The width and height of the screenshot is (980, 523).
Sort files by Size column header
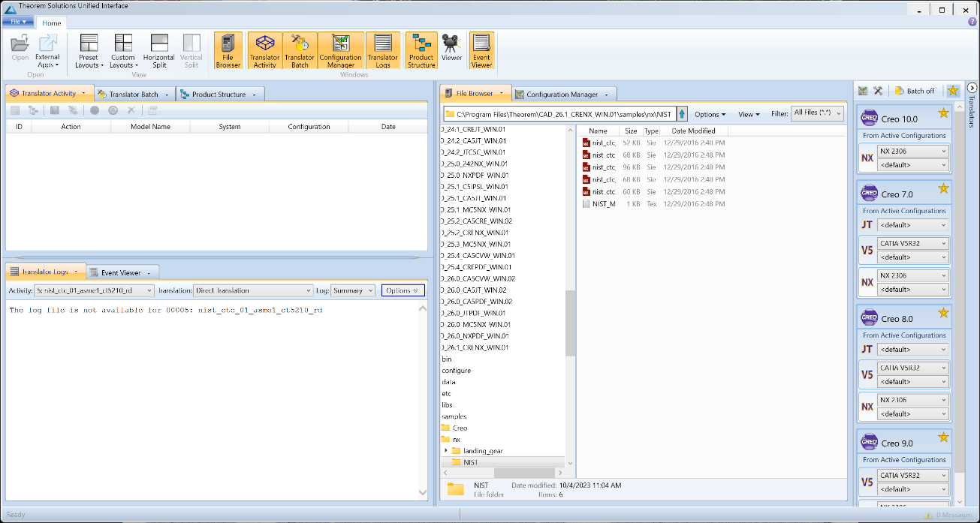pos(631,131)
